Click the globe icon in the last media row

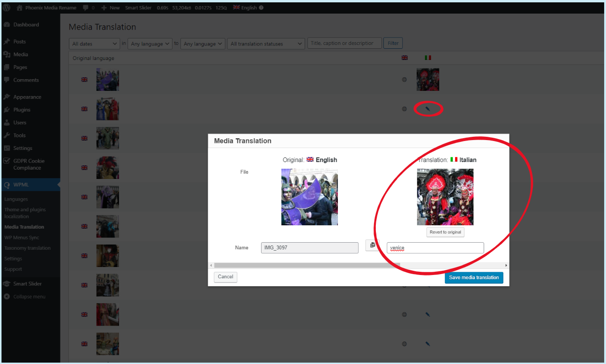[404, 344]
